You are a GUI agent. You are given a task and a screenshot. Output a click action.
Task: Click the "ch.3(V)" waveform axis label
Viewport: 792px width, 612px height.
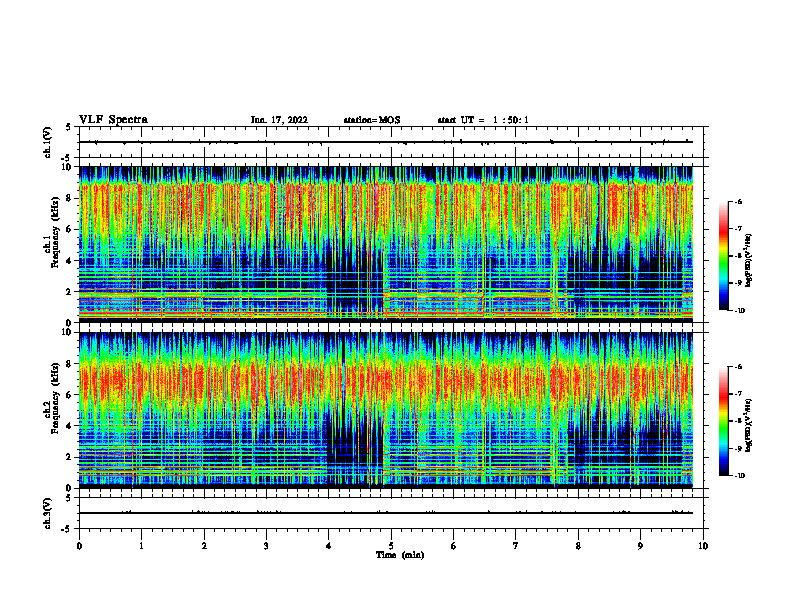click(47, 513)
